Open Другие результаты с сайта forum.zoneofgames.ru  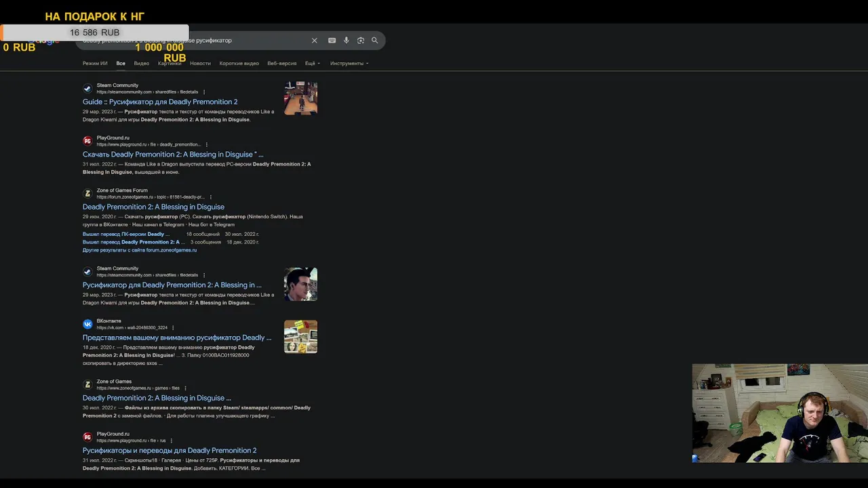click(x=140, y=250)
